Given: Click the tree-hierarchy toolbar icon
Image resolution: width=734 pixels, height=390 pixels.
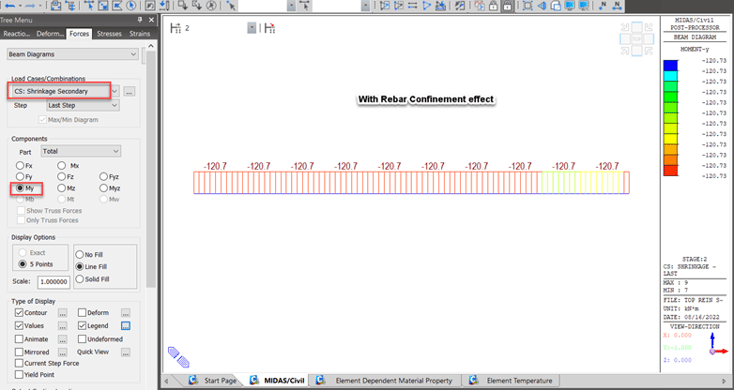Looking at the screenshot, I should [70, 6].
